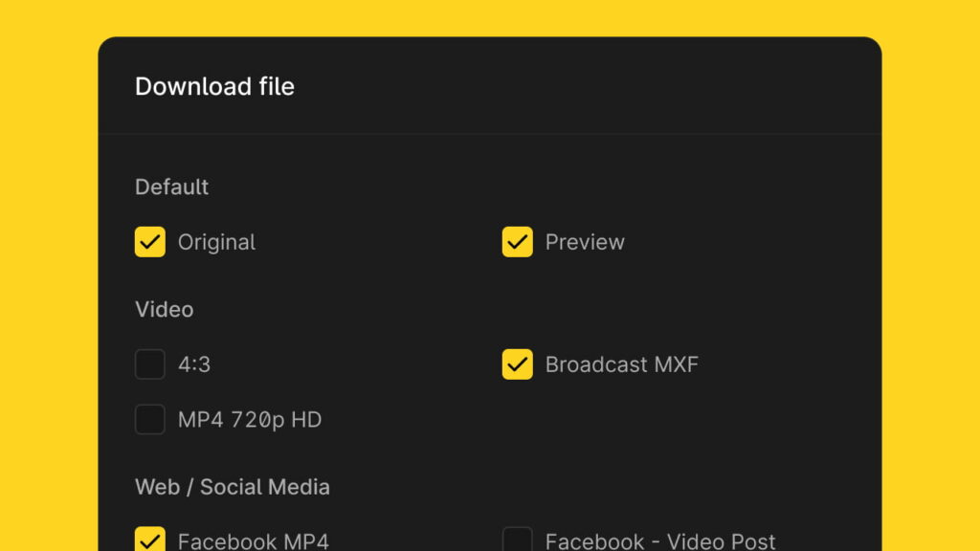Screen dimensions: 980x551
Task: Uncheck the Original checkbox
Action: coord(150,242)
